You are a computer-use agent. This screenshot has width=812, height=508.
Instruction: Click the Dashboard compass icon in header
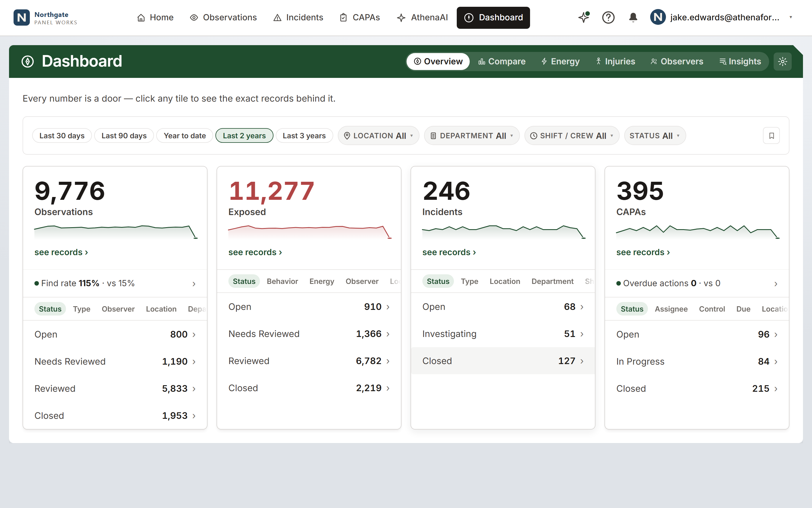[x=28, y=62]
